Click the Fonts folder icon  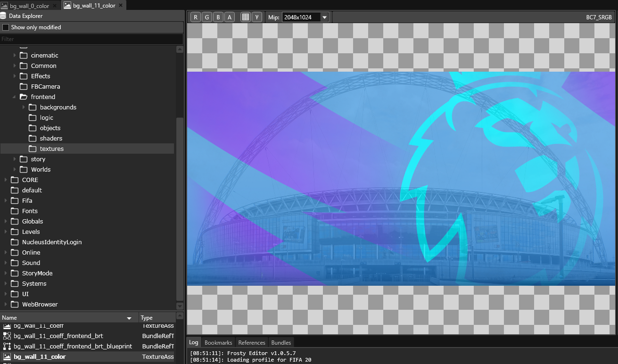[x=15, y=211]
